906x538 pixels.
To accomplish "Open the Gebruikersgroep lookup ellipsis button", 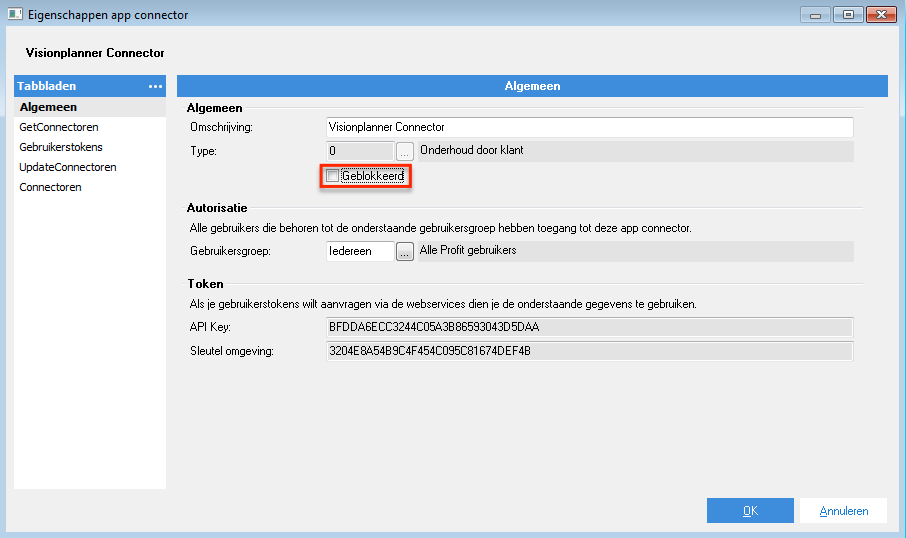I will tap(404, 251).
